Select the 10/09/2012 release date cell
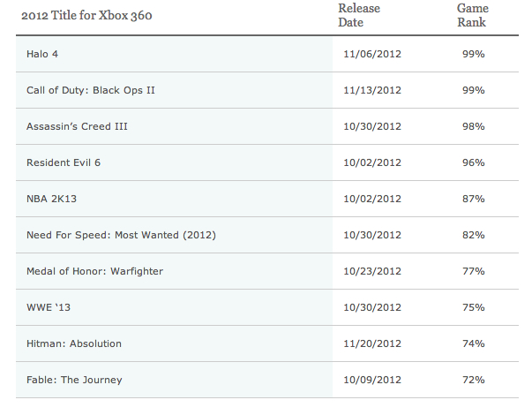This screenshot has height=415, width=532. pos(372,380)
